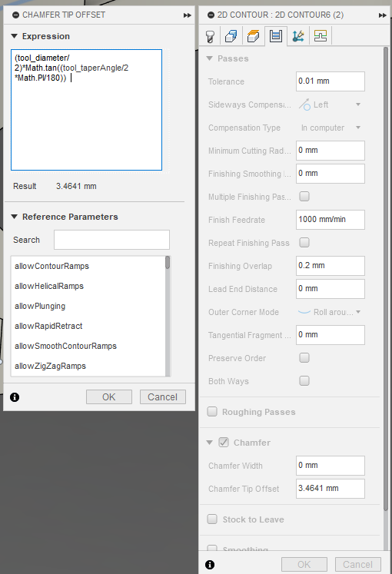Viewport: 392px width, 574px height.
Task: Click inside the expression text area
Action: coord(86,110)
